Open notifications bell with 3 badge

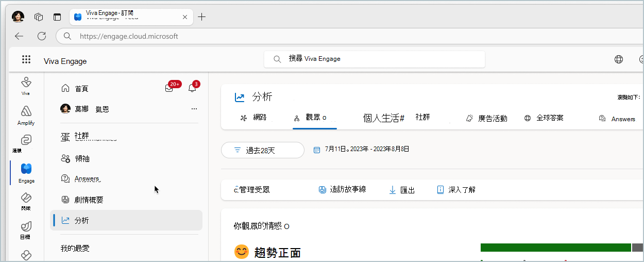(192, 88)
